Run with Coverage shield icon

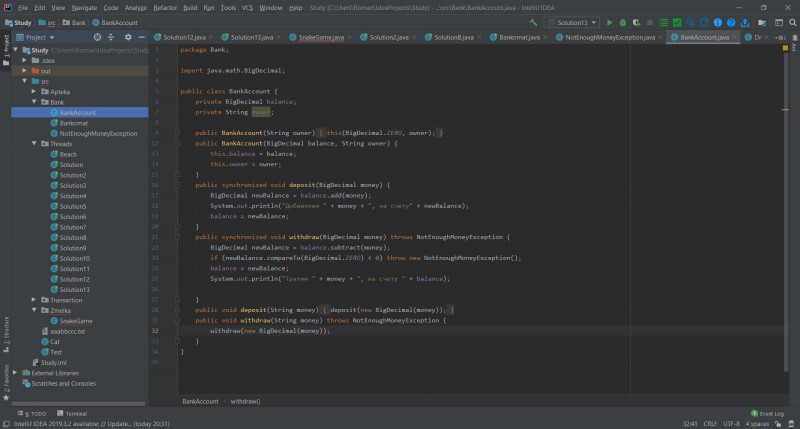[636, 22]
